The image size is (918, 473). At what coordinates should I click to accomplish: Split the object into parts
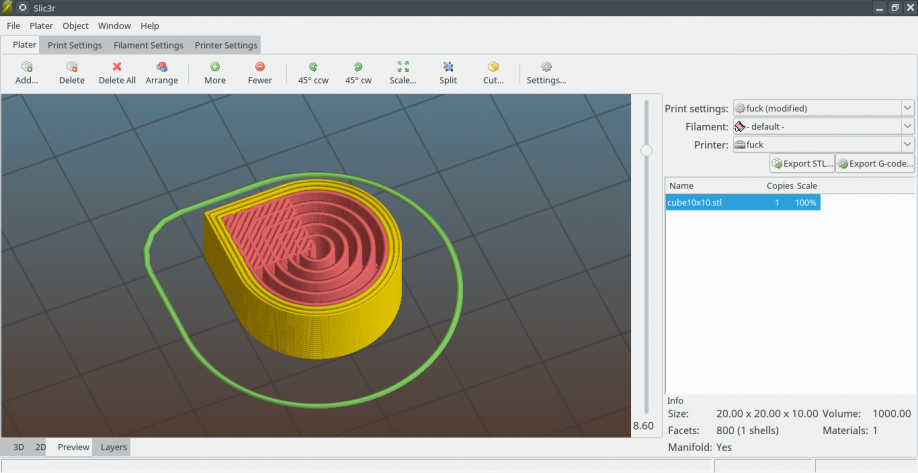click(x=448, y=73)
